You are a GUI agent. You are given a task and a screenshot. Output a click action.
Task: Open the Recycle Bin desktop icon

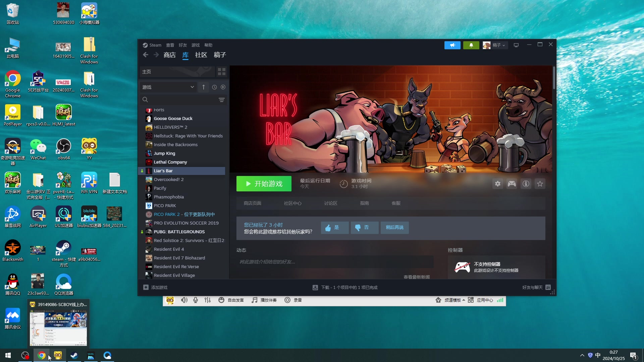click(x=13, y=14)
